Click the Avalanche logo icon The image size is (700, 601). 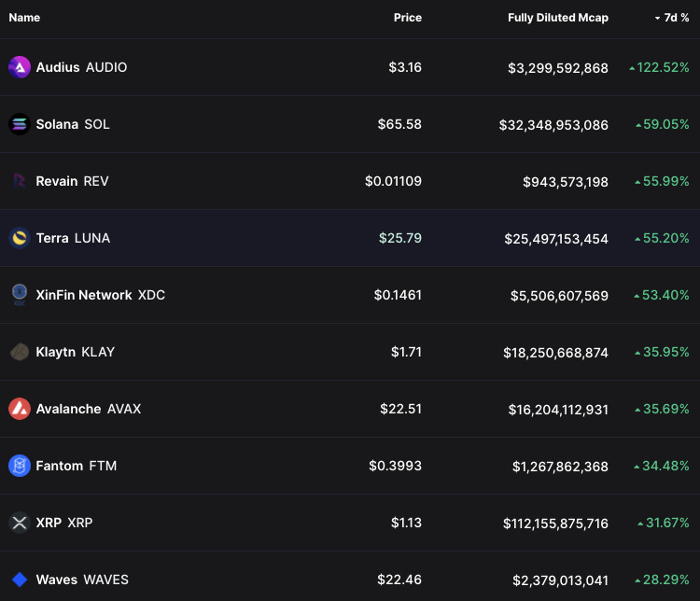(20, 409)
